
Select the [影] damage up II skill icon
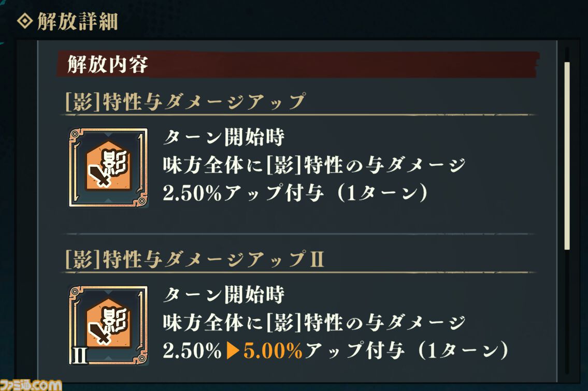(x=108, y=325)
